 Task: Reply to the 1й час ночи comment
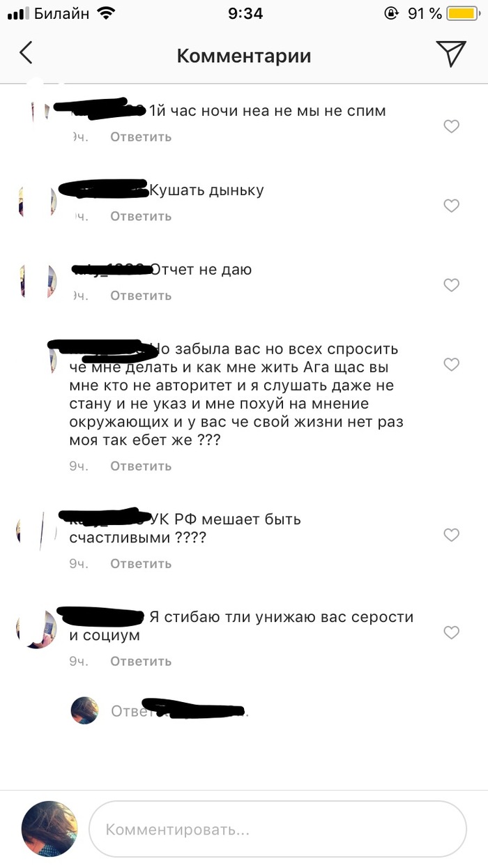141,137
